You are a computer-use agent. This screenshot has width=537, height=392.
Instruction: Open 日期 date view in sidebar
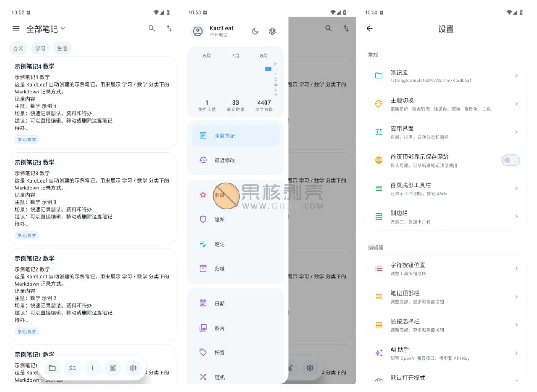236,303
